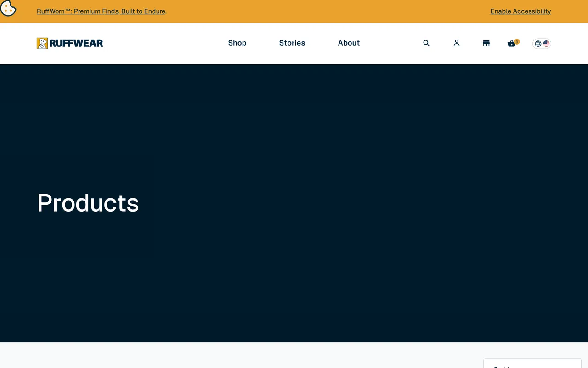Viewport: 588px width, 368px height.
Task: Open the Stories menu
Action: 292,43
